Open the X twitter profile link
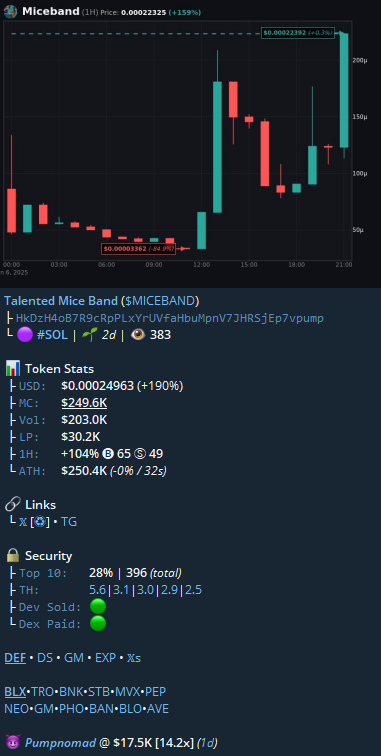381x756 pixels. (23, 522)
